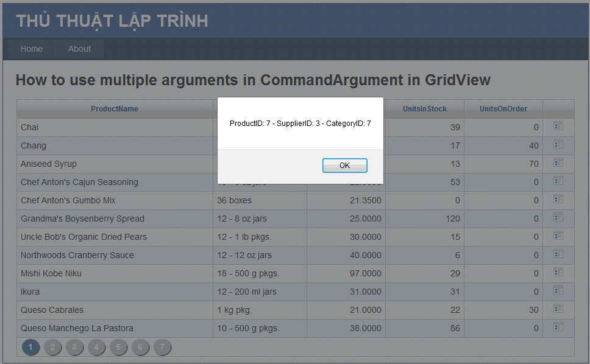
Task: Go to pager page 5
Action: click(118, 347)
